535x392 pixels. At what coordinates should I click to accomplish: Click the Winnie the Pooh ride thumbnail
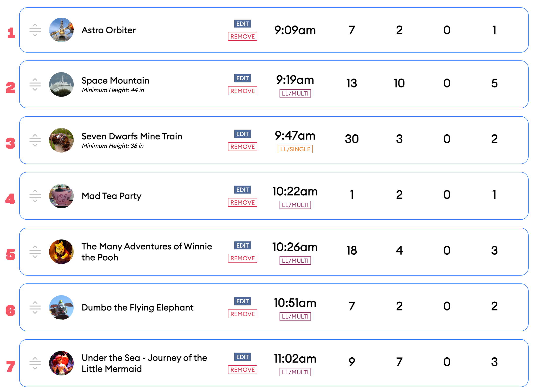61,252
